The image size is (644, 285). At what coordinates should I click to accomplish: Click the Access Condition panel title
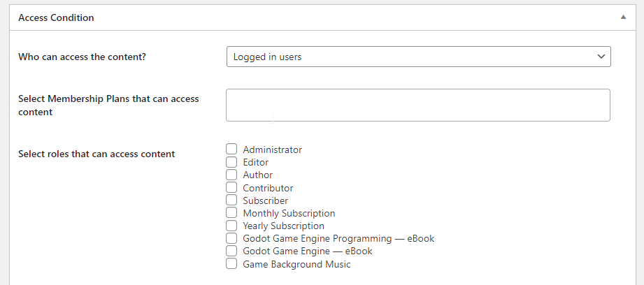tap(56, 17)
